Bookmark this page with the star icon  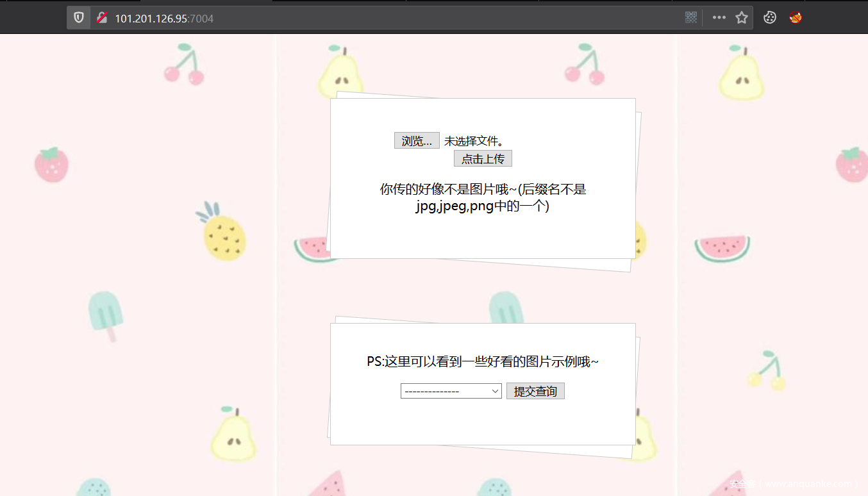[742, 18]
